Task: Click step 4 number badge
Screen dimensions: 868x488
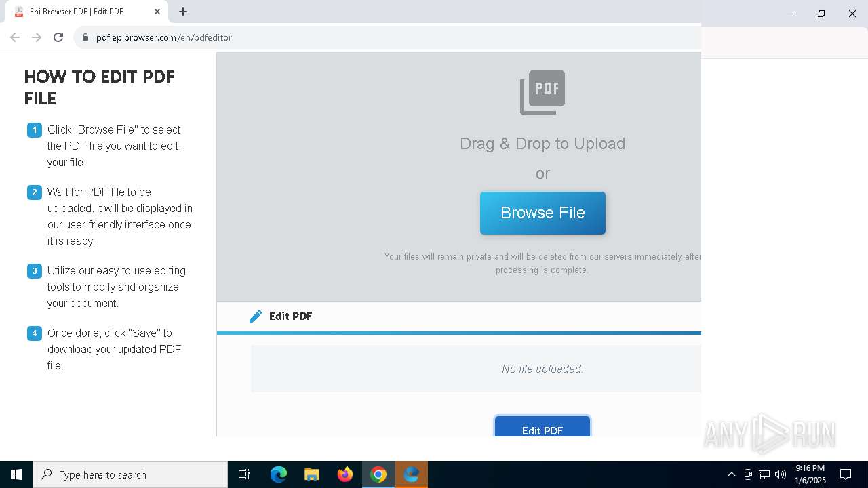Action: click(x=35, y=333)
